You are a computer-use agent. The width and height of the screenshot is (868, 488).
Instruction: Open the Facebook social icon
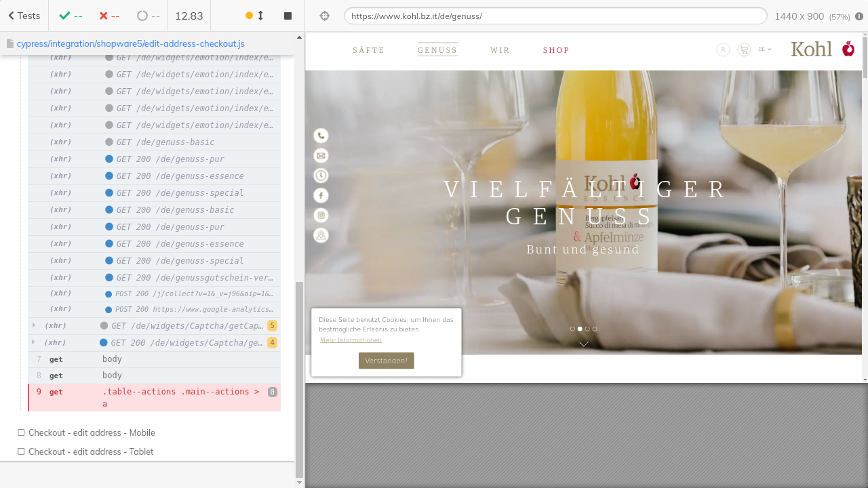tap(321, 195)
